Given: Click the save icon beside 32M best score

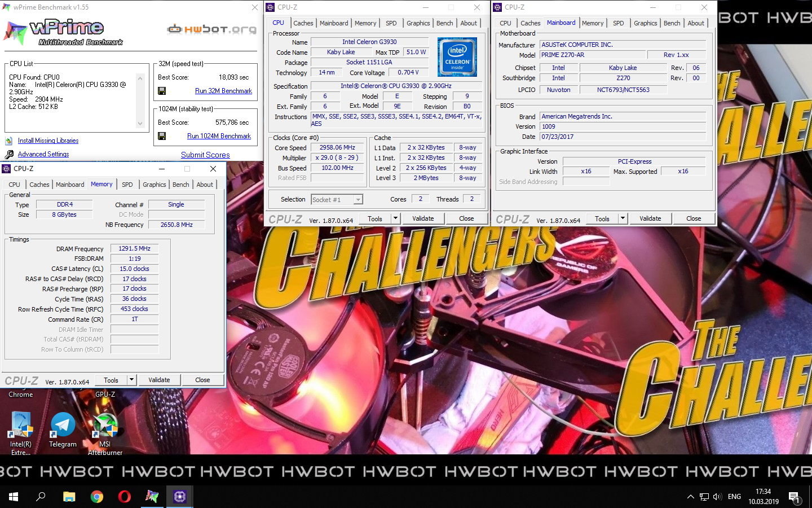Looking at the screenshot, I should click(162, 91).
